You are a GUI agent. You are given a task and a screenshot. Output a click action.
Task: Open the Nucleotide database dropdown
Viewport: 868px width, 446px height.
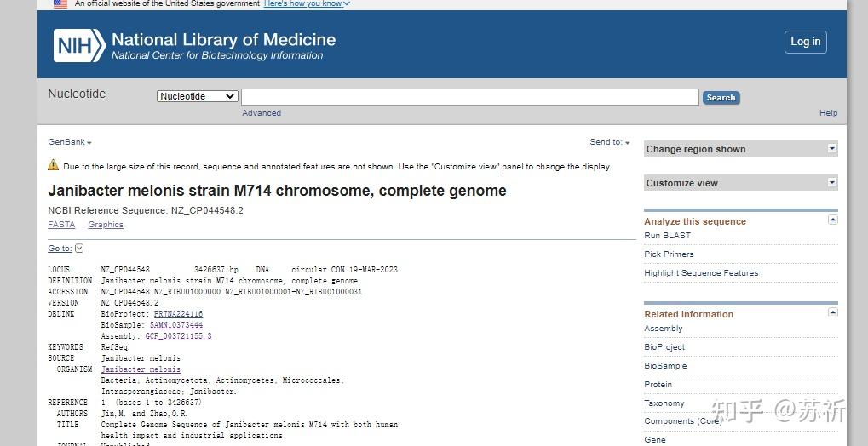pyautogui.click(x=197, y=96)
